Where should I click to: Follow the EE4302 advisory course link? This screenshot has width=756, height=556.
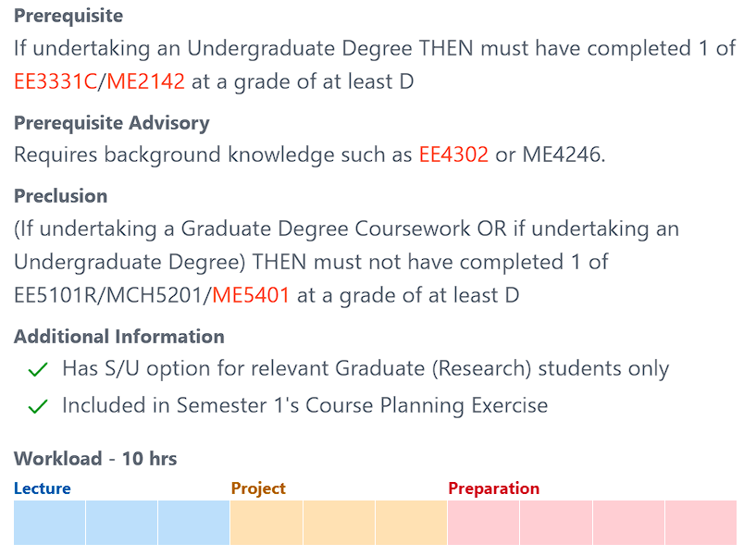click(453, 155)
